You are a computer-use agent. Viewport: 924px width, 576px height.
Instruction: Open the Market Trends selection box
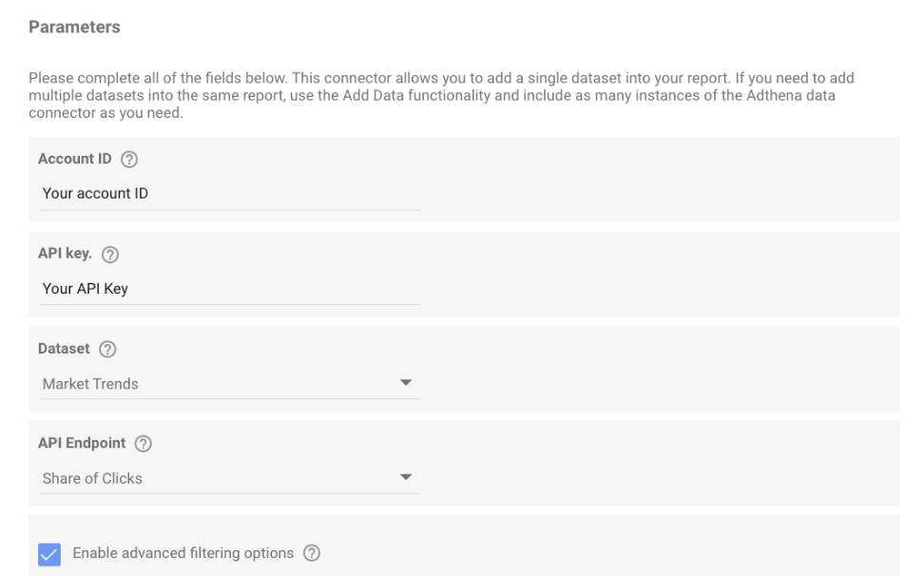click(x=230, y=384)
